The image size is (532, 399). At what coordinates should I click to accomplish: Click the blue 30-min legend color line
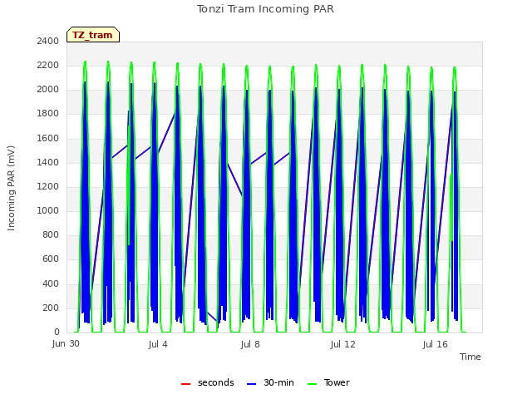[251, 384]
